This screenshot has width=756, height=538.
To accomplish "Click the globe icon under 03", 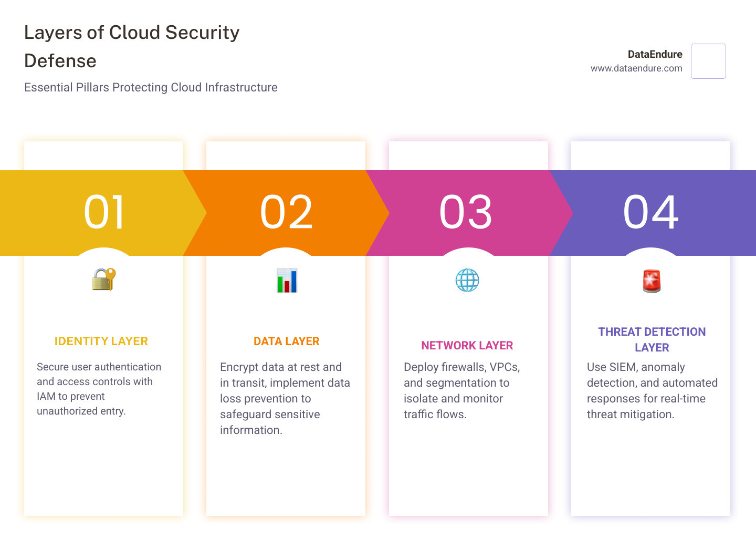I will [x=467, y=280].
